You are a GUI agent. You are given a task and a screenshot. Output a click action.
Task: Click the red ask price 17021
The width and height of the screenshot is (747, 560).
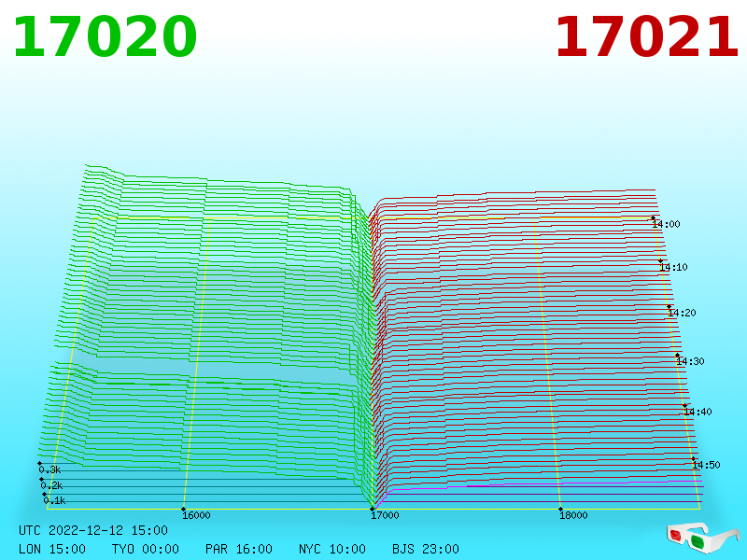pos(646,36)
